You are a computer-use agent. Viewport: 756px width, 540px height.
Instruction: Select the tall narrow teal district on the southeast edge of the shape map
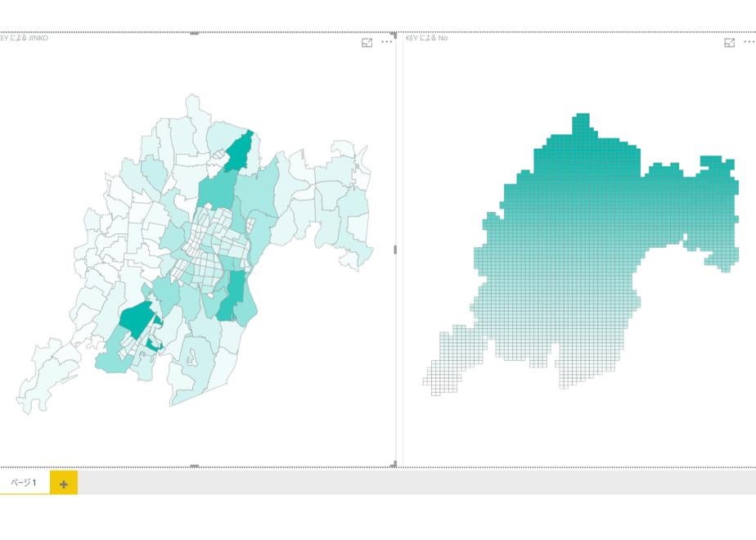pyautogui.click(x=232, y=295)
